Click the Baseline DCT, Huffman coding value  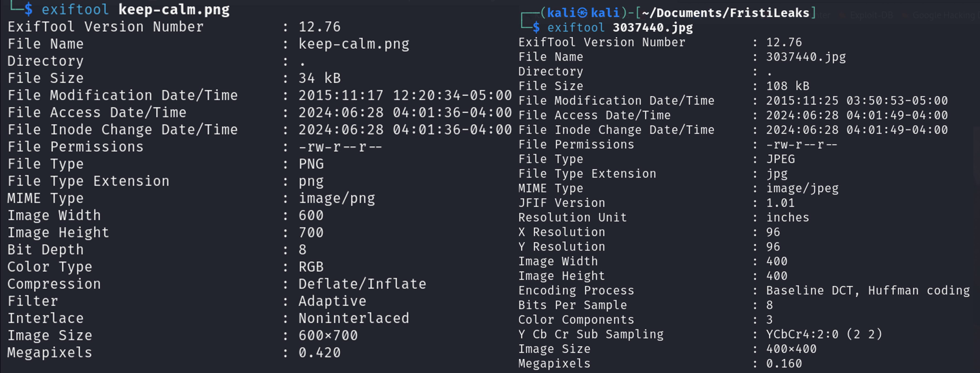(868, 291)
